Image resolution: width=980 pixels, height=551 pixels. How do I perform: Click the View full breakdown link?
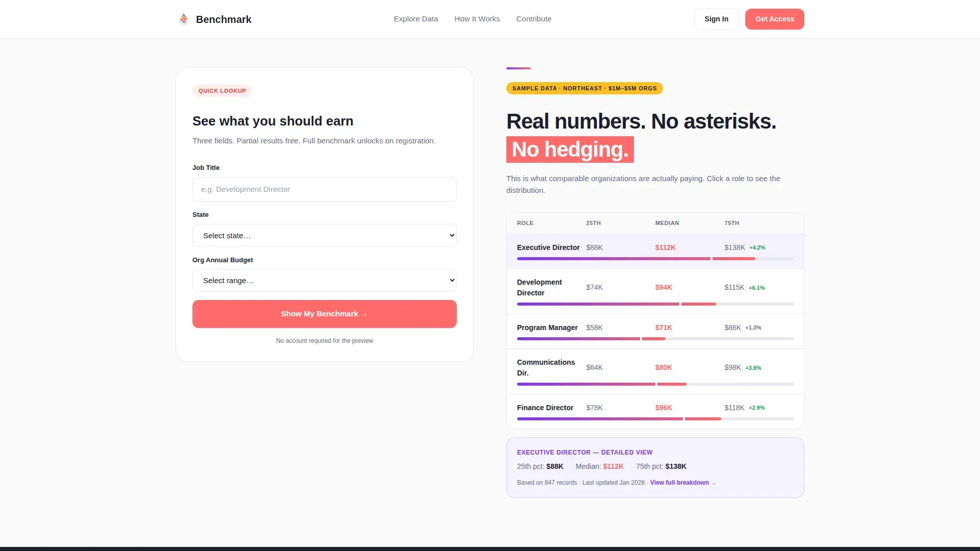coord(683,483)
